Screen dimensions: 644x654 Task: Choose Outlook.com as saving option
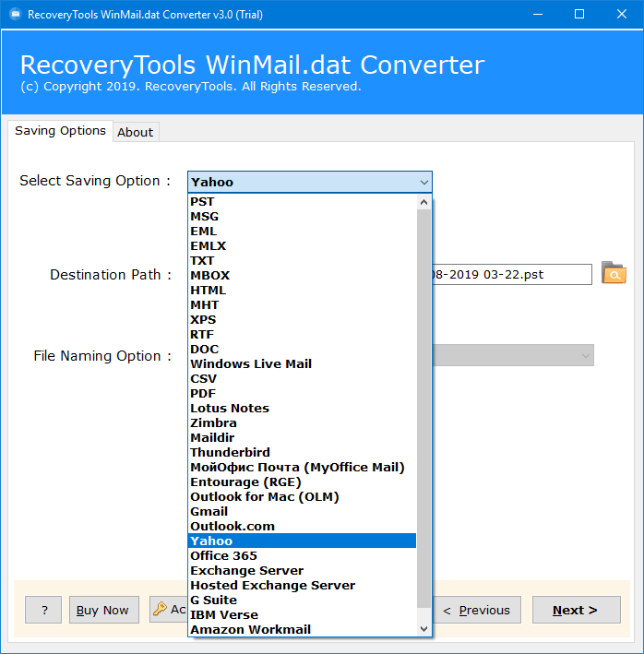pyautogui.click(x=302, y=526)
